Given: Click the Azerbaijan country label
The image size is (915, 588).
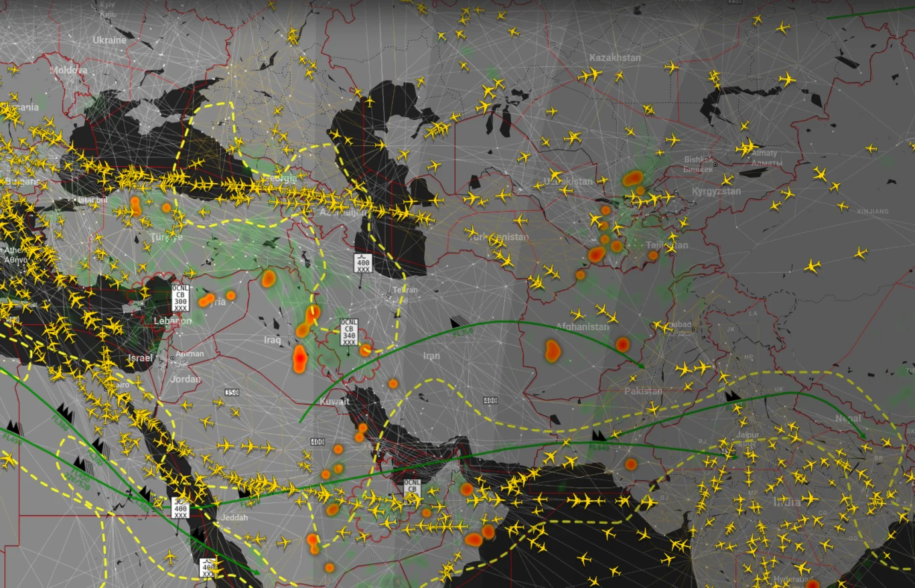Looking at the screenshot, I should [343, 212].
